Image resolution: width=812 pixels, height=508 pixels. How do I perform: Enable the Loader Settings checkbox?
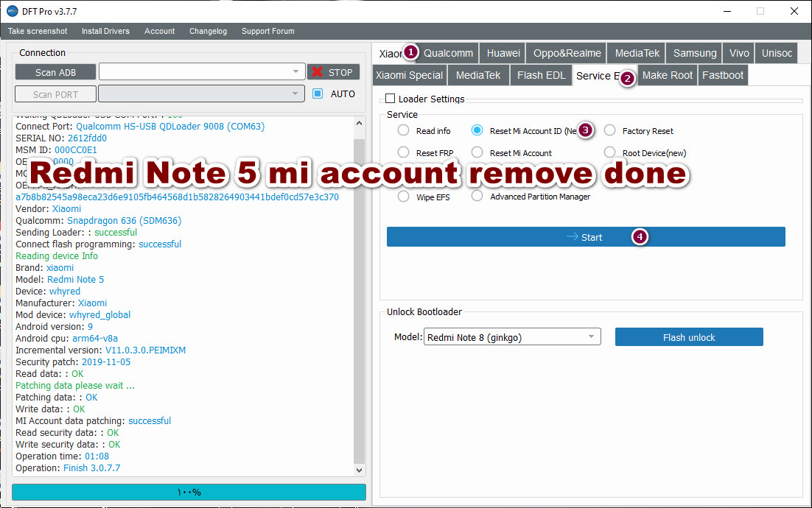[390, 99]
